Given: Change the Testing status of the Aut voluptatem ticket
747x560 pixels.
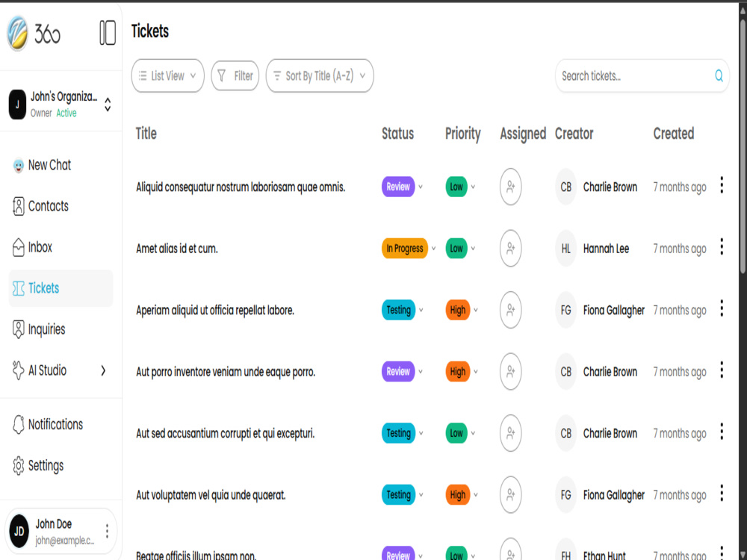Looking at the screenshot, I should coord(403,495).
